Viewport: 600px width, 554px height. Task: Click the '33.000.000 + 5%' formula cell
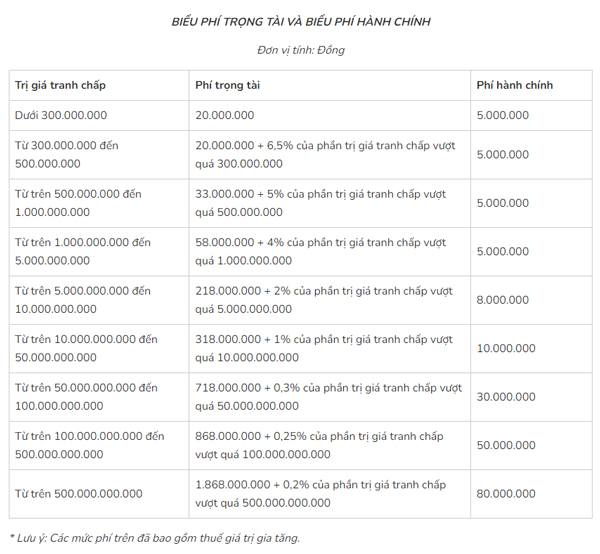(329, 203)
